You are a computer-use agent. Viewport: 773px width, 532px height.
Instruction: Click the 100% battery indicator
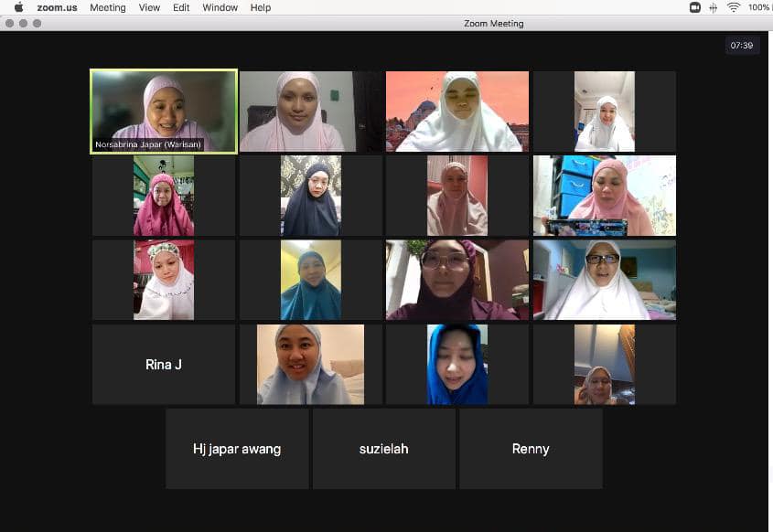(759, 7)
